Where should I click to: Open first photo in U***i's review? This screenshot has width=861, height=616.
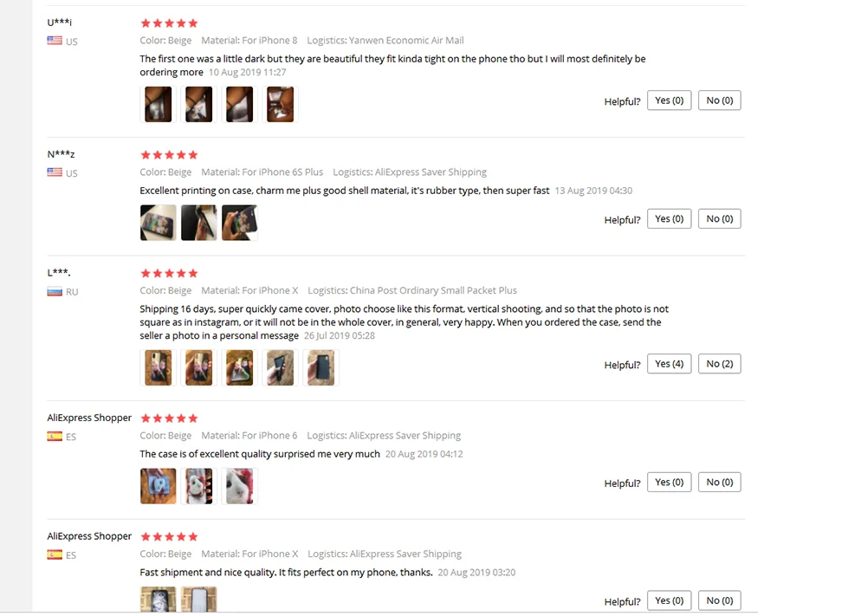(x=159, y=104)
